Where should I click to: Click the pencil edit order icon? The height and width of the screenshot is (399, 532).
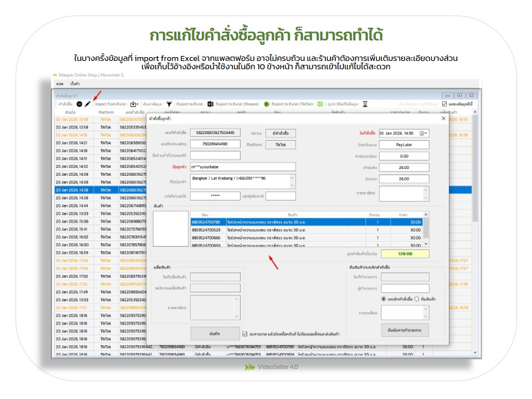pyautogui.click(x=88, y=104)
